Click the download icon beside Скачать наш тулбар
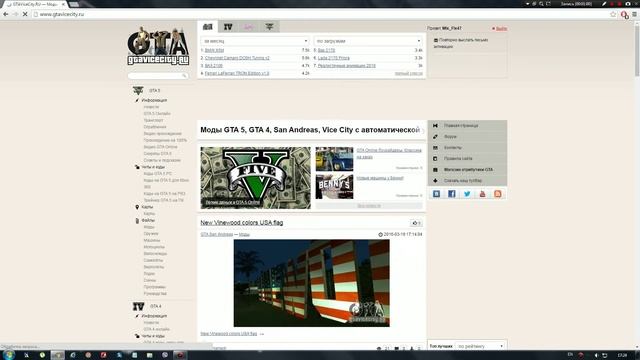The image size is (640, 360). click(x=435, y=180)
